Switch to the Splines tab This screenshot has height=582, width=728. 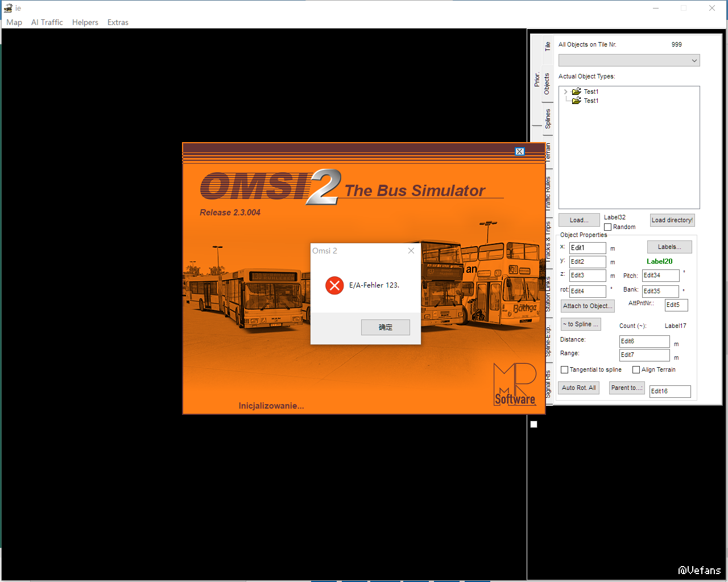point(547,118)
